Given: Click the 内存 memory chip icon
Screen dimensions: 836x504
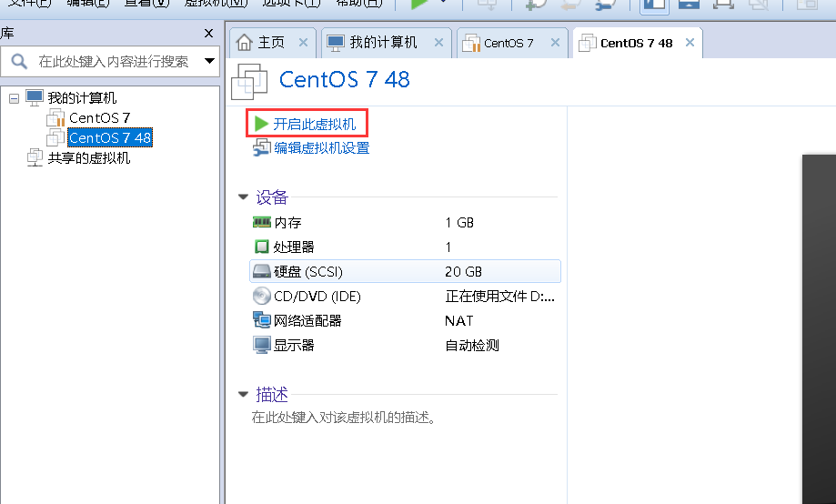Looking at the screenshot, I should click(x=261, y=222).
